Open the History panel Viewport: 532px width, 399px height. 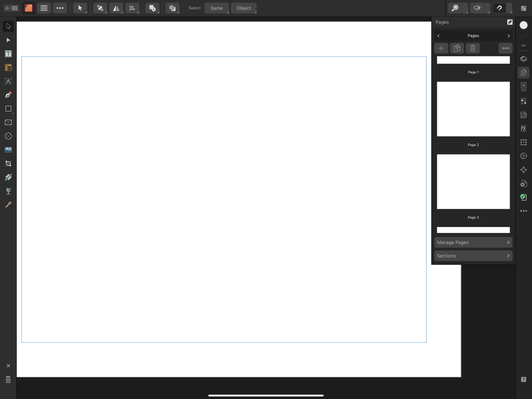pyautogui.click(x=523, y=156)
